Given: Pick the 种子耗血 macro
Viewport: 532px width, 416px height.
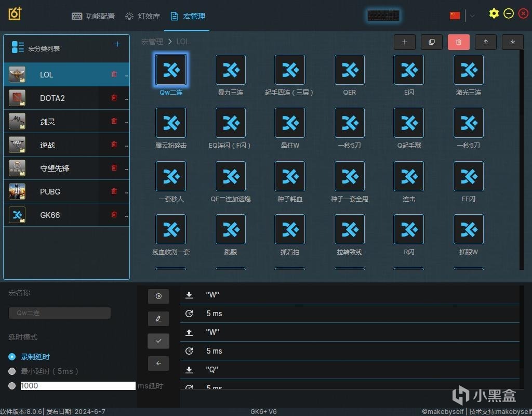Looking at the screenshot, I should click(290, 176).
